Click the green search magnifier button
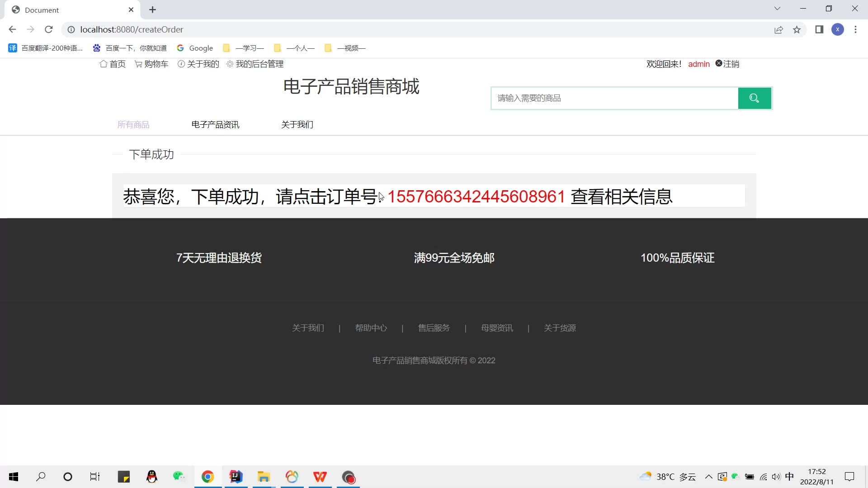 (754, 98)
